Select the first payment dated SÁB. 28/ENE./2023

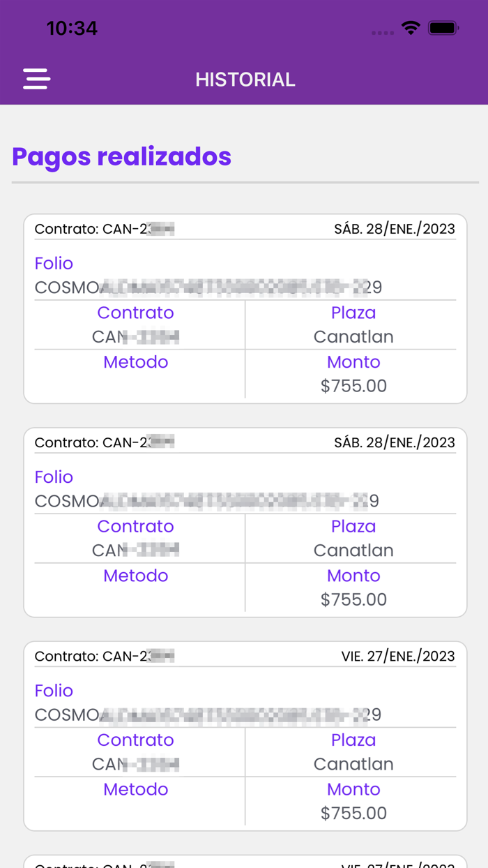(245, 307)
